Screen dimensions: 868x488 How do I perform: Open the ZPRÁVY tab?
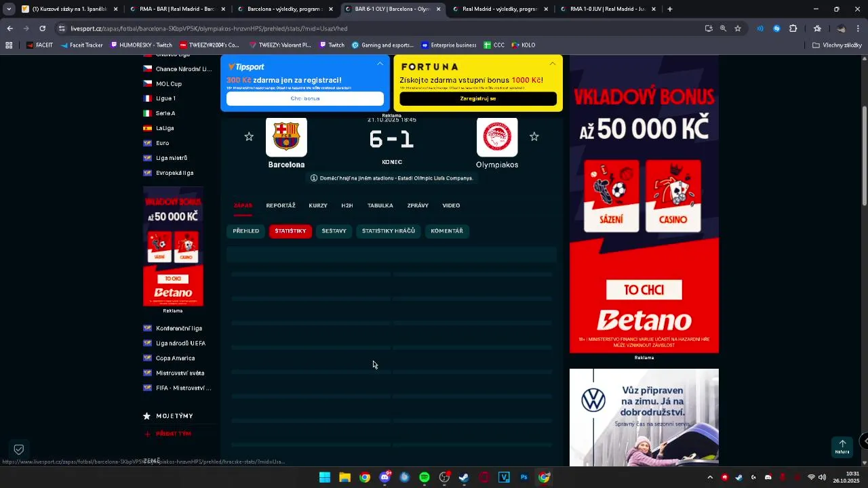point(418,205)
